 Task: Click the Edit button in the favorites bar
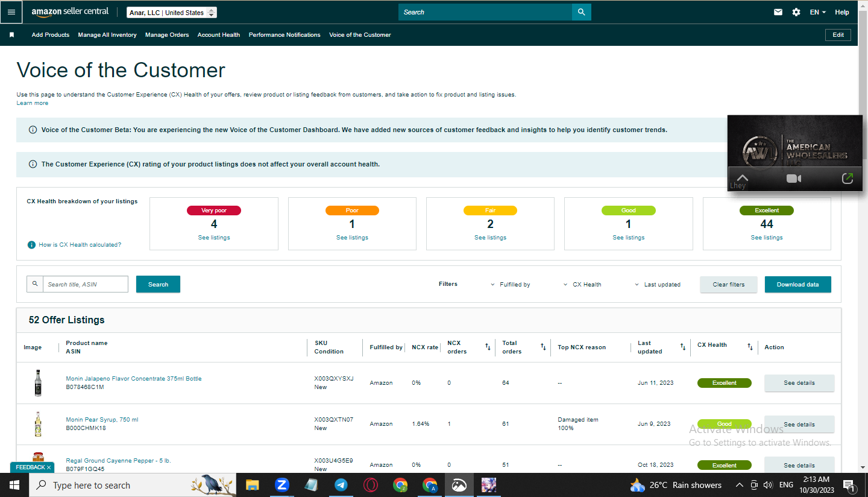838,35
